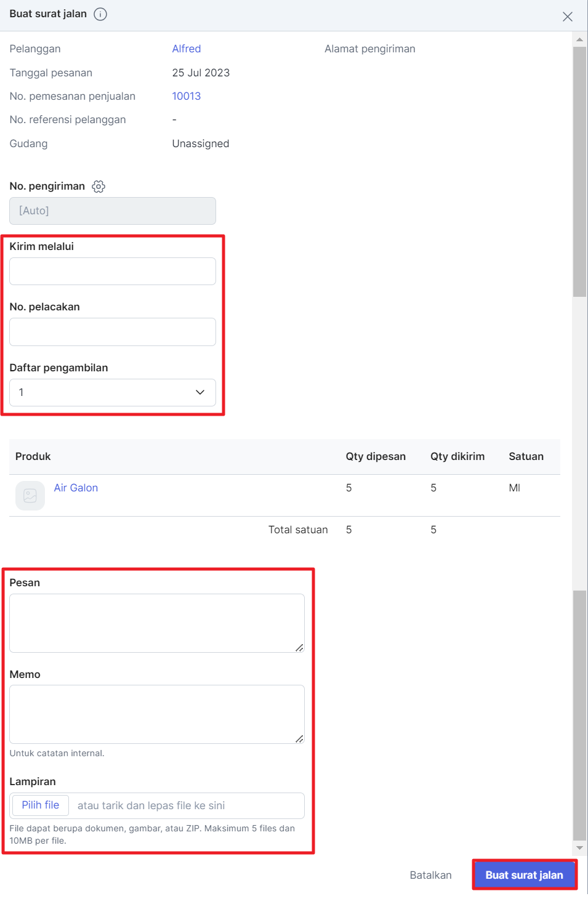The width and height of the screenshot is (588, 904).
Task: Click the info icon beside Buat surat jalan
Action: (x=100, y=14)
